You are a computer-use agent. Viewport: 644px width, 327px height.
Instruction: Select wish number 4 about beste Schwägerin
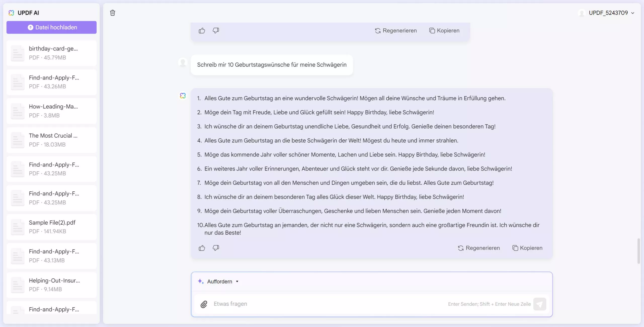331,141
